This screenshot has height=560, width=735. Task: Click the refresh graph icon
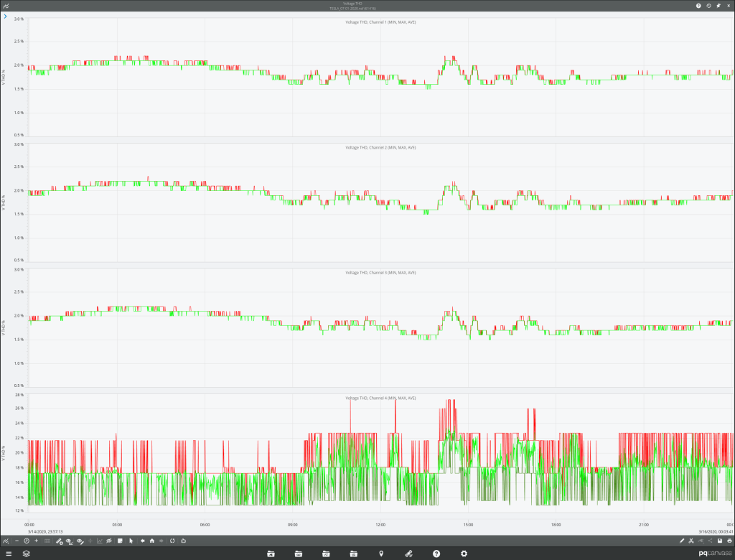coord(172,540)
